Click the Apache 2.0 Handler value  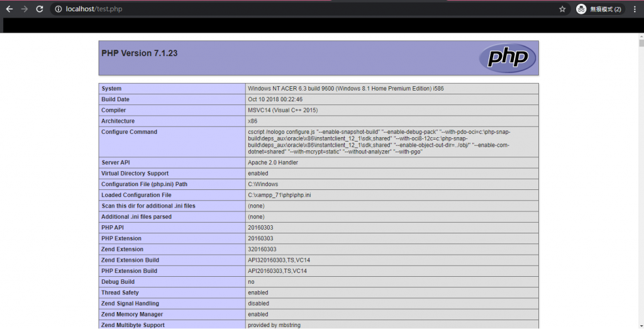tap(273, 163)
